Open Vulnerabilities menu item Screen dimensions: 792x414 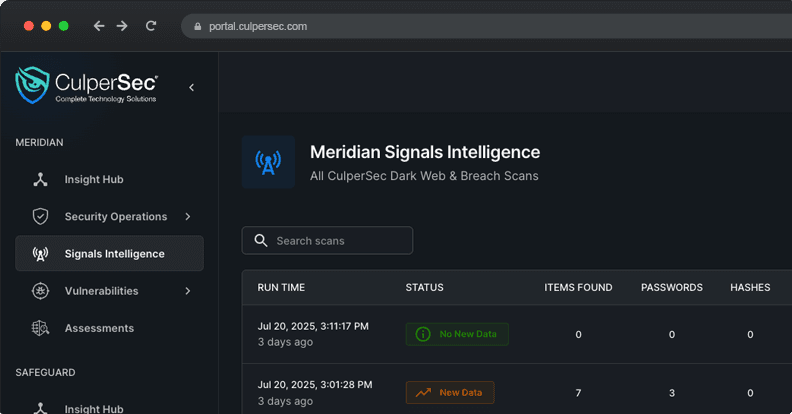tap(110, 291)
